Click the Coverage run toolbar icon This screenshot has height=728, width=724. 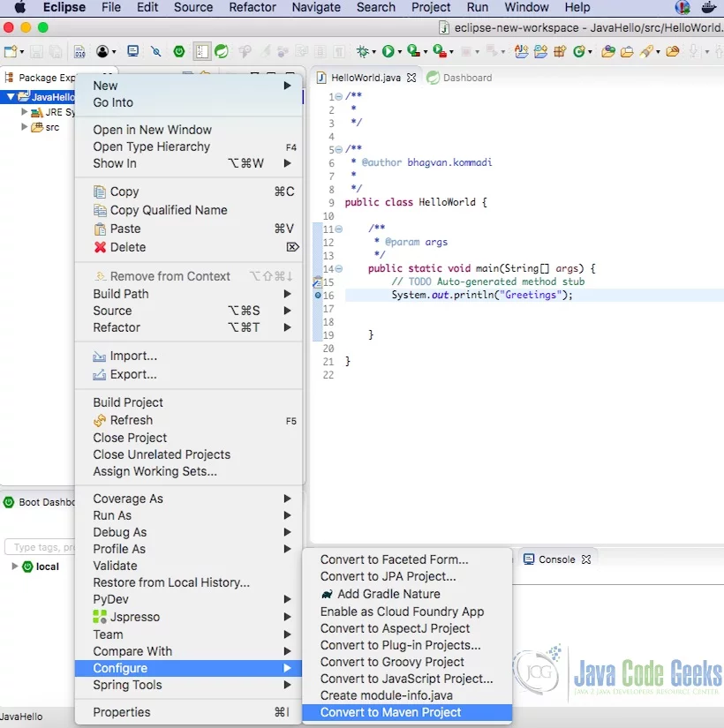[413, 51]
